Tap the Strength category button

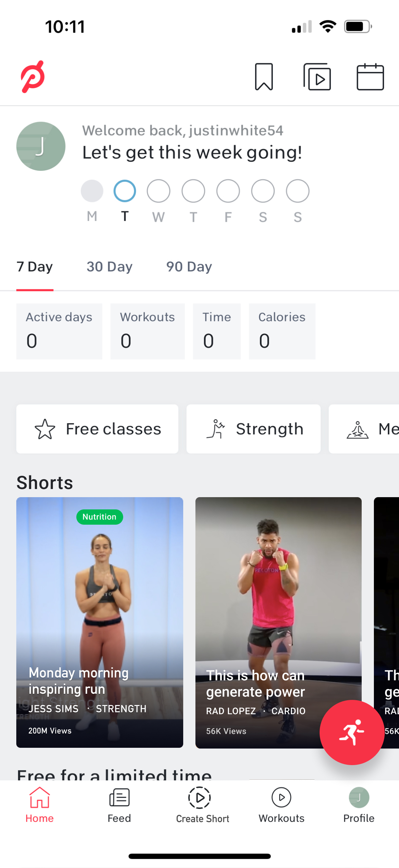click(x=253, y=429)
